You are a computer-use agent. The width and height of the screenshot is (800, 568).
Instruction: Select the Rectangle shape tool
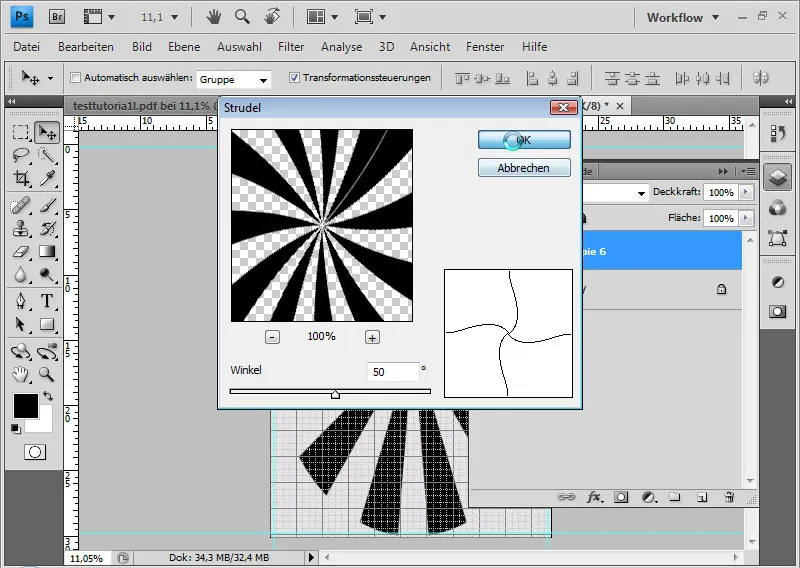[47, 324]
